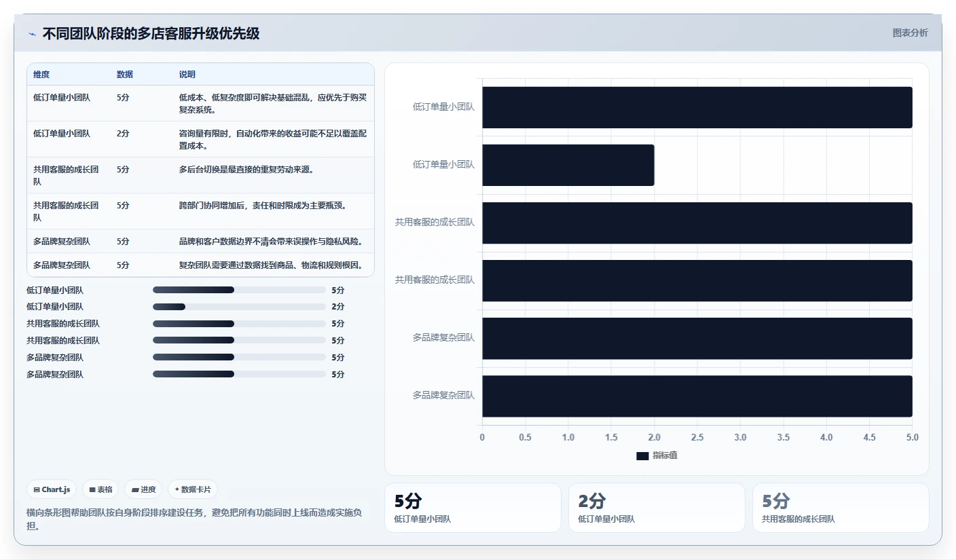Select the row description starting with 低成本、低复杂度
The image size is (956, 560).
pos(273,103)
